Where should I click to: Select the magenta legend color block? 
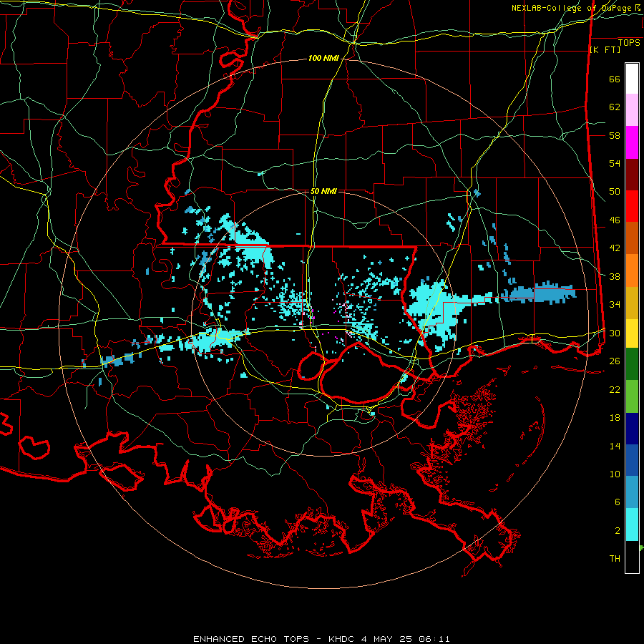point(632,142)
